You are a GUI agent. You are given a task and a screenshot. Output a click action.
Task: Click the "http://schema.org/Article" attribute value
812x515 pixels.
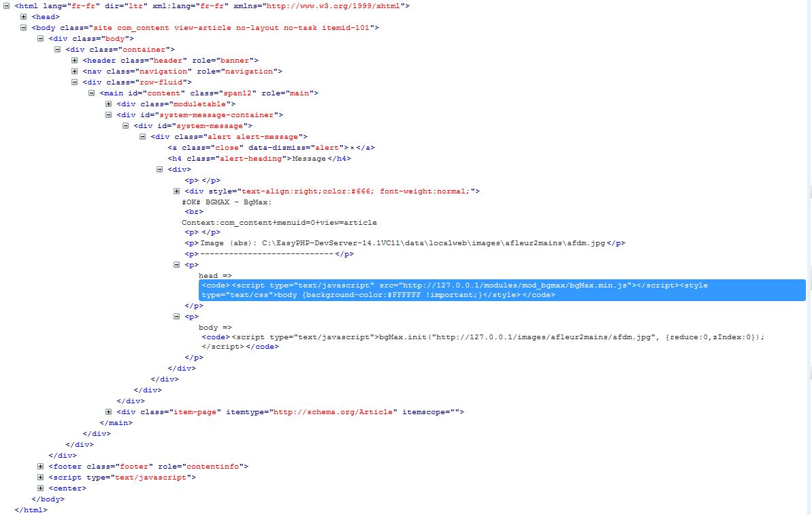pos(333,412)
